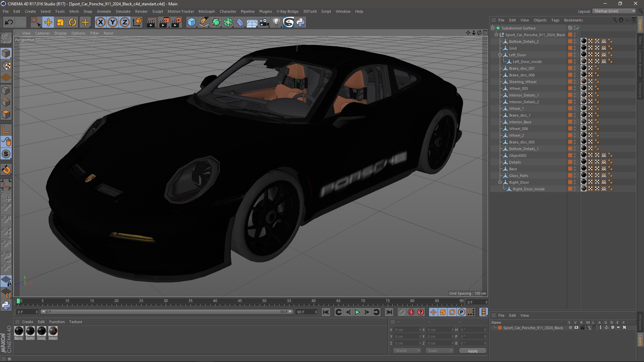Open the Scale mode dropdown
644x362 pixels.
pyautogui.click(x=439, y=351)
